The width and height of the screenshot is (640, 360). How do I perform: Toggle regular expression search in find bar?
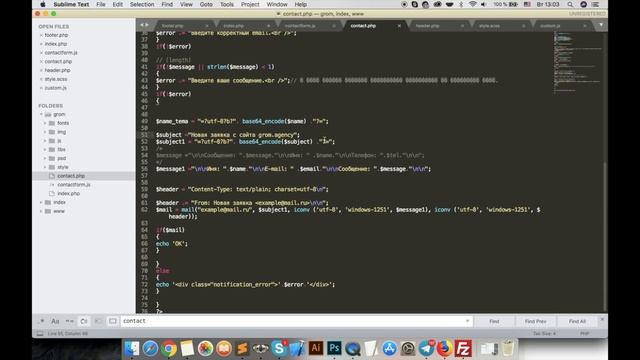tap(41, 321)
